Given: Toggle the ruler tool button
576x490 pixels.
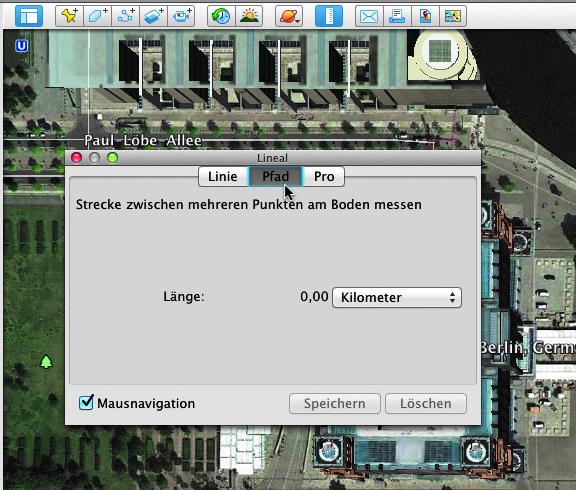Looking at the screenshot, I should click(329, 16).
